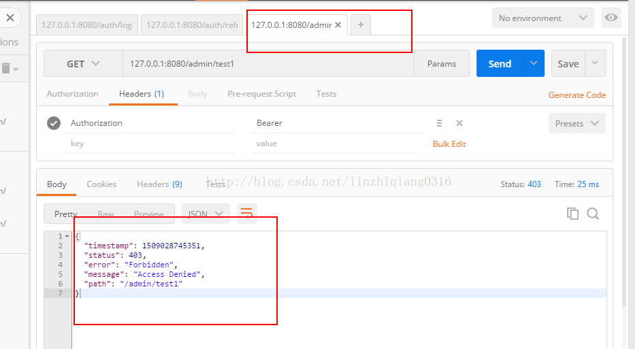Delete the Authorization header row

tap(460, 123)
